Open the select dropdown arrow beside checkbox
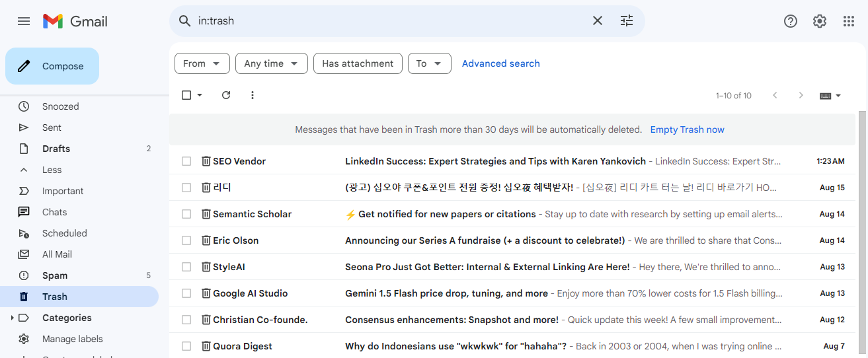 (x=200, y=95)
